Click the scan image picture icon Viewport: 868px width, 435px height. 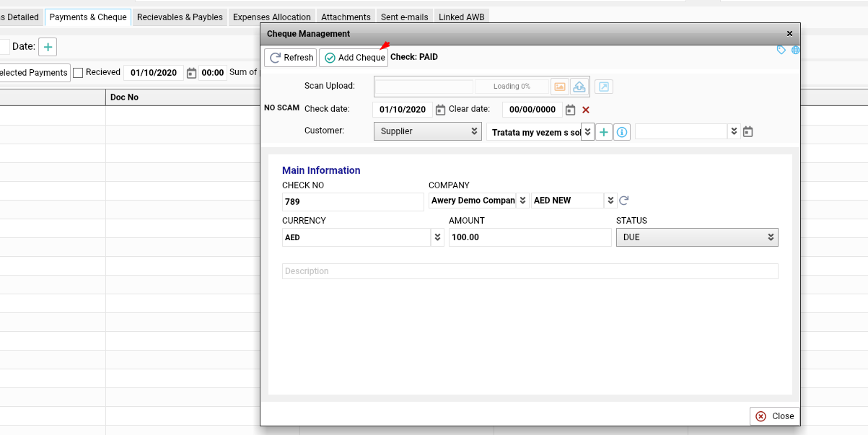[560, 87]
